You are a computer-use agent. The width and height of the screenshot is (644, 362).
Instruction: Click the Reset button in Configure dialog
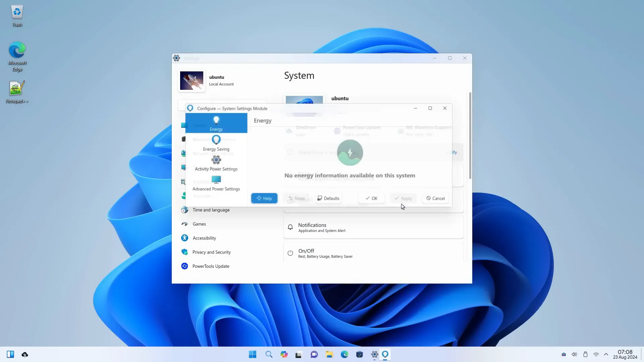(x=297, y=198)
